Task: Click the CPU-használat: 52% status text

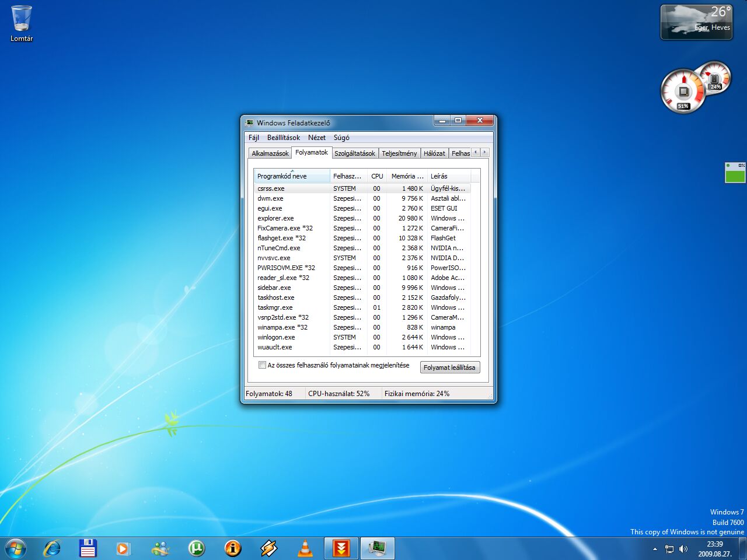Action: pyautogui.click(x=339, y=394)
